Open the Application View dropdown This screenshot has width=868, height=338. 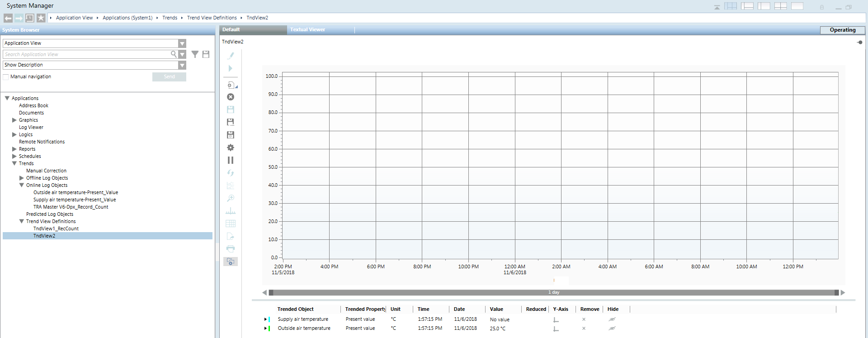point(182,43)
